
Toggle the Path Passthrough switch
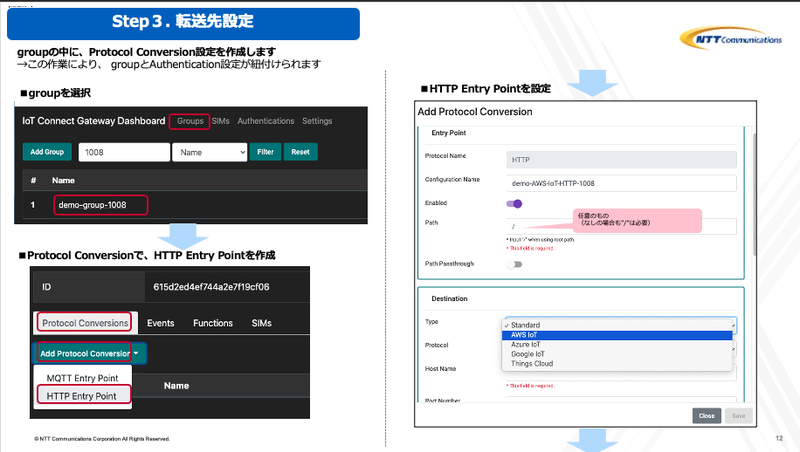tap(514, 264)
